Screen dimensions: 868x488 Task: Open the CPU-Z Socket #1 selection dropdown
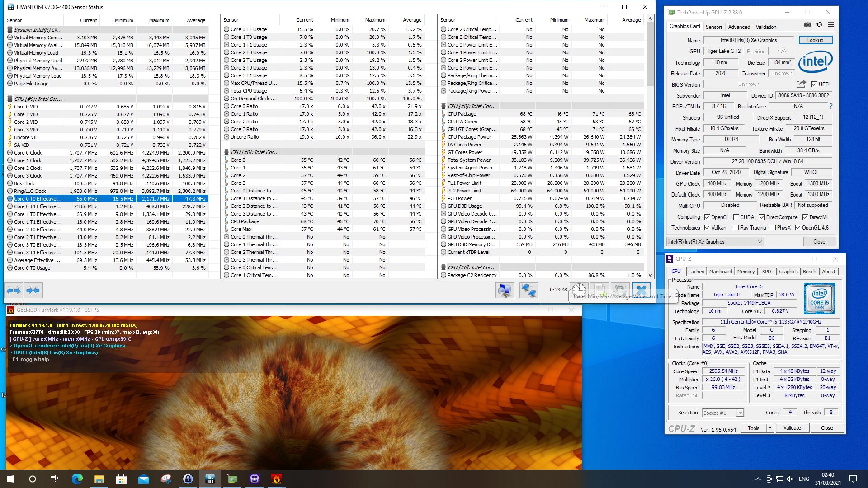tap(723, 413)
